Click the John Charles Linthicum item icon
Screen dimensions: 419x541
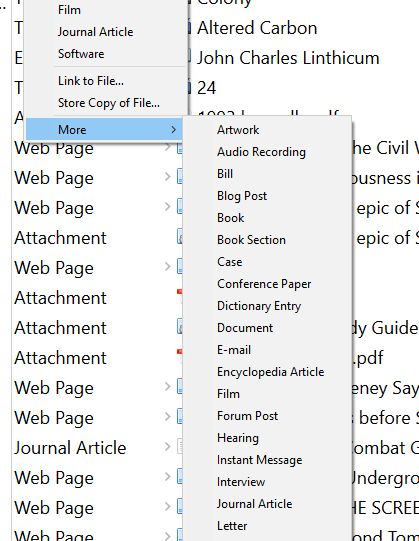[x=189, y=57]
